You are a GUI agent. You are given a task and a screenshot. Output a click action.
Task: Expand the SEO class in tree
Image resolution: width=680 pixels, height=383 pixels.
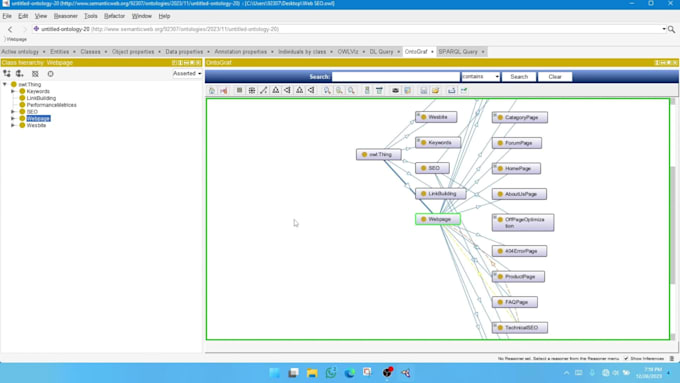(x=13, y=111)
